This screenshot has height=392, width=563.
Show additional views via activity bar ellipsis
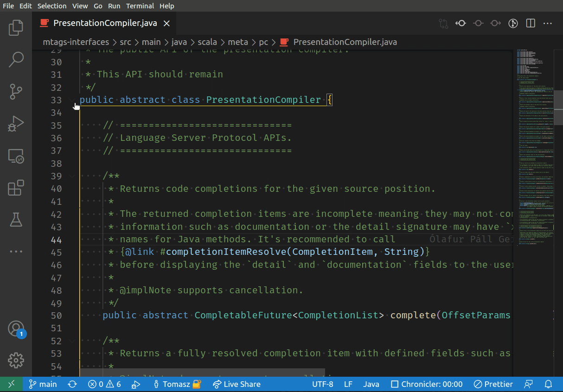click(16, 252)
